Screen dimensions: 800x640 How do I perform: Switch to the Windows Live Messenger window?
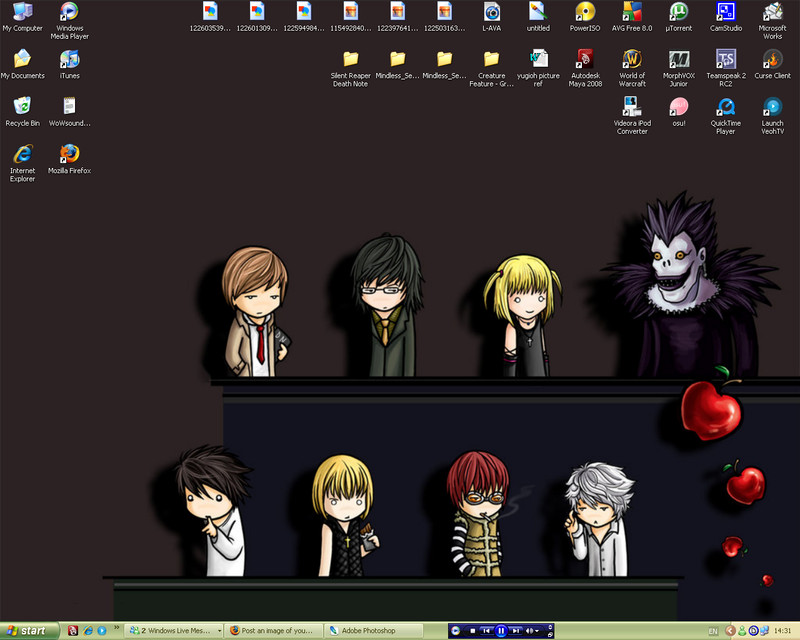[175, 631]
